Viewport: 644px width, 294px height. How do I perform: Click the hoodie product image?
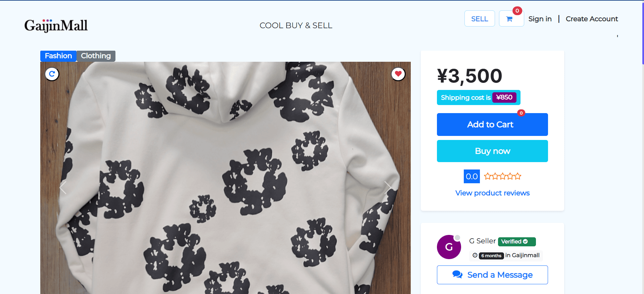225,178
